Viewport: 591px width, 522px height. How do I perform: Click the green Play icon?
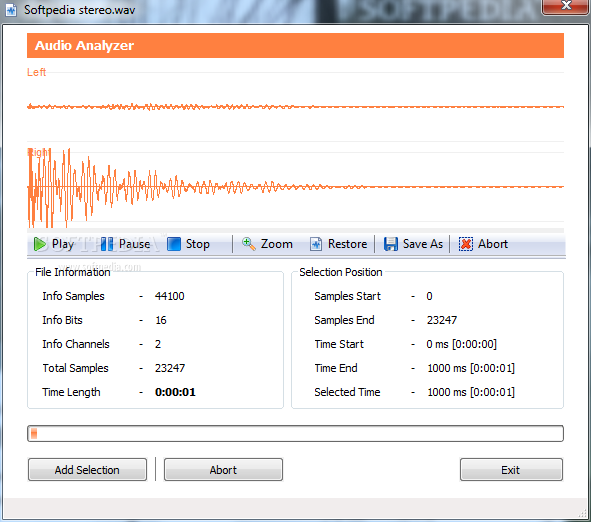tap(39, 244)
